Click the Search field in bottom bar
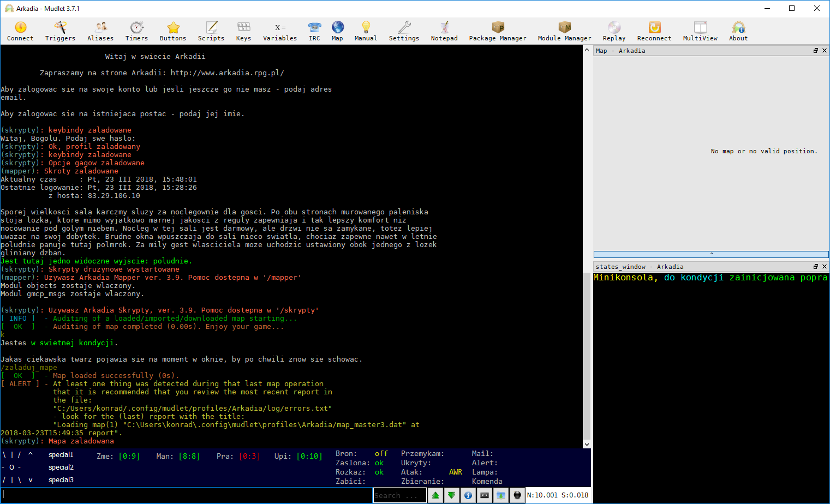 coord(400,495)
